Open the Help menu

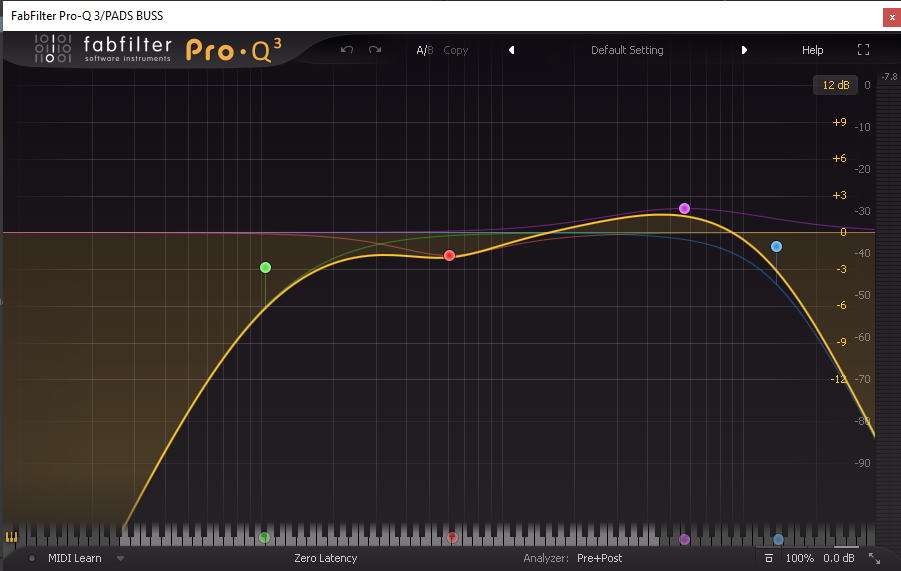[812, 50]
